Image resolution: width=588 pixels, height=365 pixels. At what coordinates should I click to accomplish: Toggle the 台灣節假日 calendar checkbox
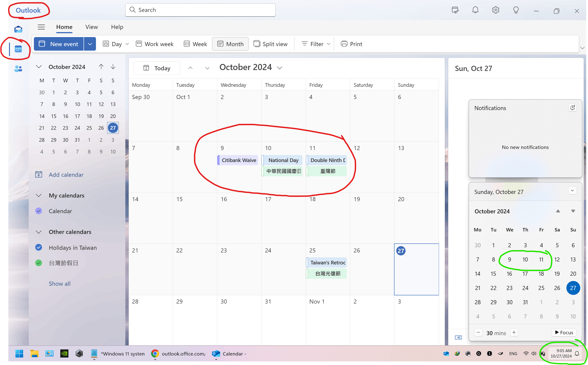(39, 263)
